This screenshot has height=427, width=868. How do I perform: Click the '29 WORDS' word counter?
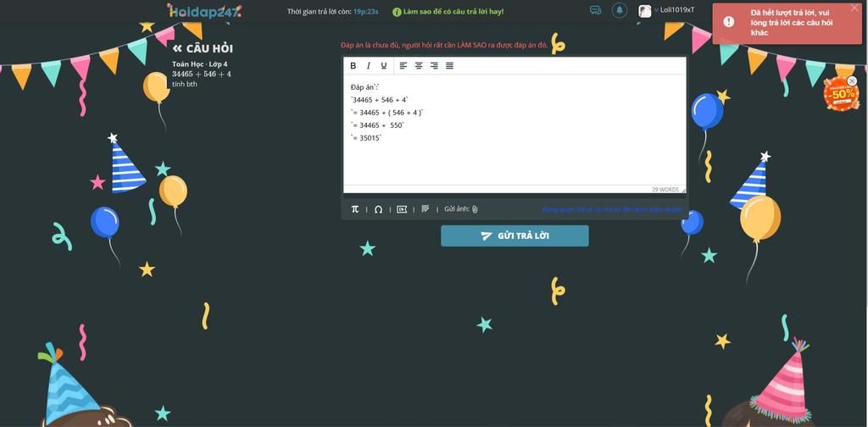pos(665,190)
